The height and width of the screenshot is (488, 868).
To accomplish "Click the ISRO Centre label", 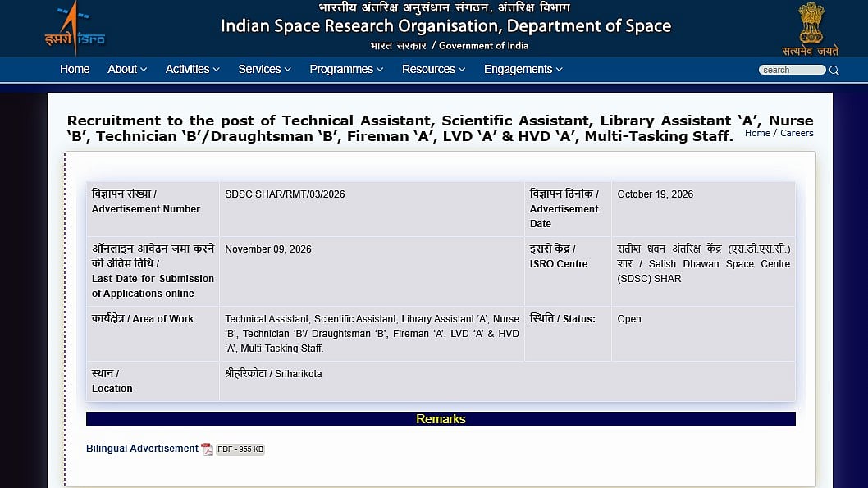I will tap(559, 256).
